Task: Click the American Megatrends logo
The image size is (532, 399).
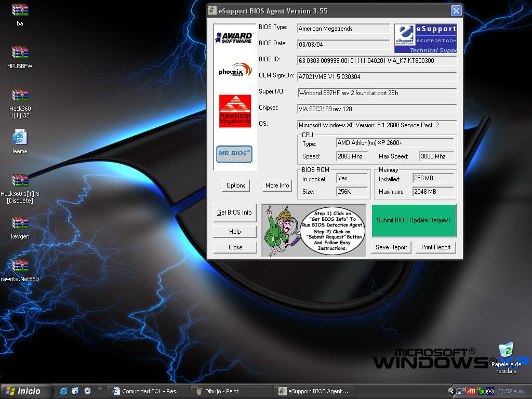Action: tap(235, 111)
